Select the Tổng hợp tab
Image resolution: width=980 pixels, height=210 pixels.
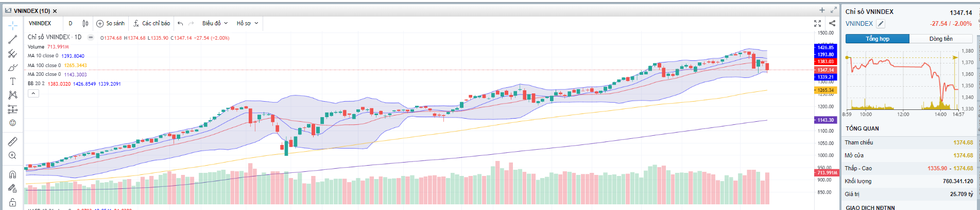(x=877, y=39)
